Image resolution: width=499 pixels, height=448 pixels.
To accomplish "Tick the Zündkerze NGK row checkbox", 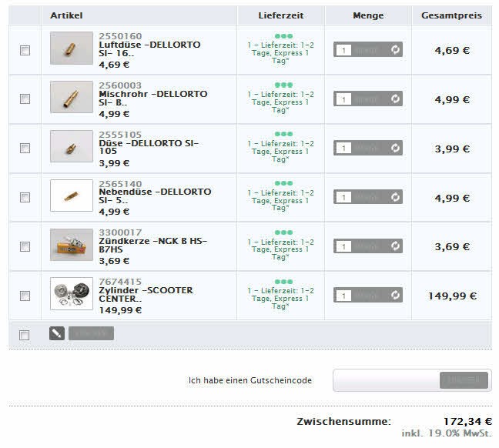I will pyautogui.click(x=25, y=246).
